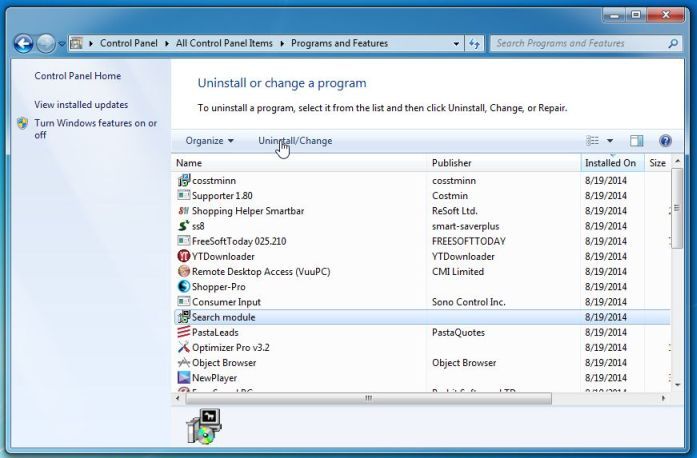Click the blue Help icon

click(x=665, y=141)
